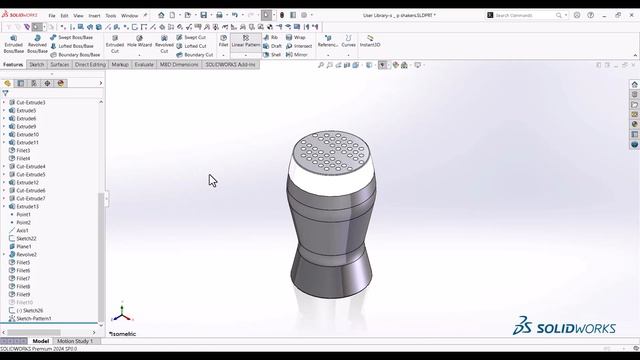Viewport: 640px width, 360px height.
Task: Choose Lofted Boss/Base command
Action: pos(72,46)
